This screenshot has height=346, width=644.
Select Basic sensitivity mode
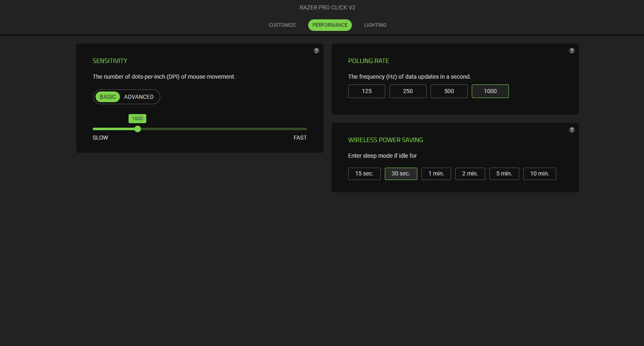(108, 97)
